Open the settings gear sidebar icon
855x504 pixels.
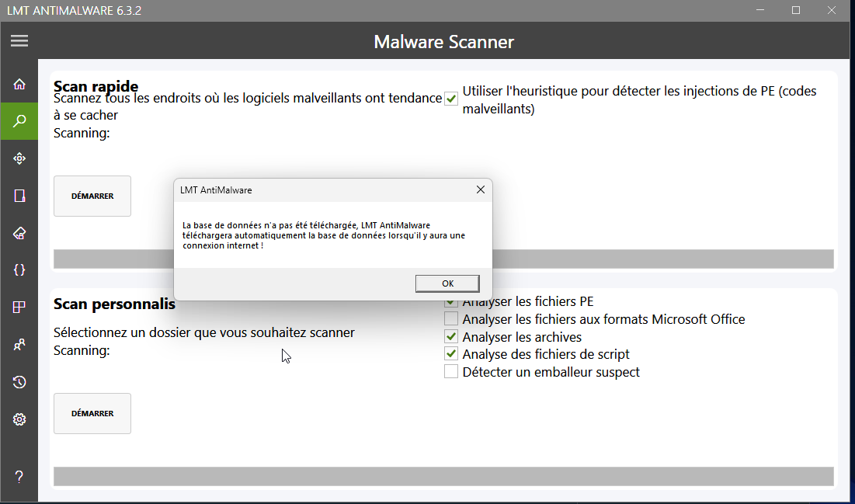point(19,419)
